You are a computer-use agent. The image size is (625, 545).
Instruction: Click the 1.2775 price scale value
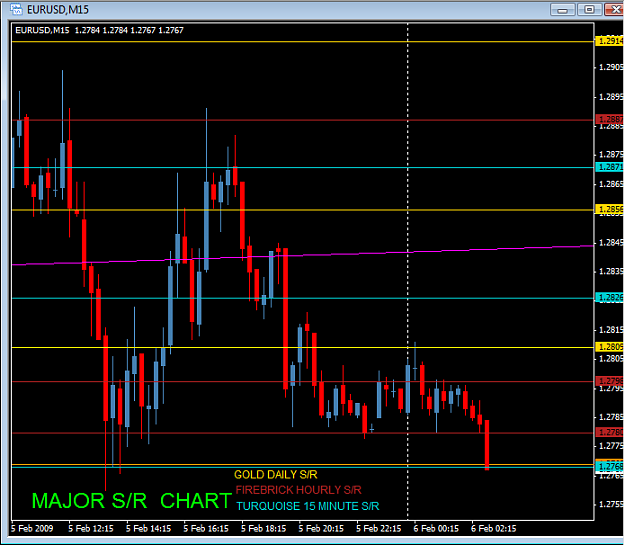coord(611,446)
